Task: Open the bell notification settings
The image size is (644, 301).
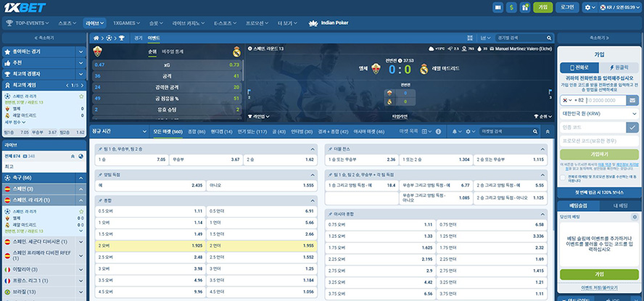Action: tap(457, 131)
